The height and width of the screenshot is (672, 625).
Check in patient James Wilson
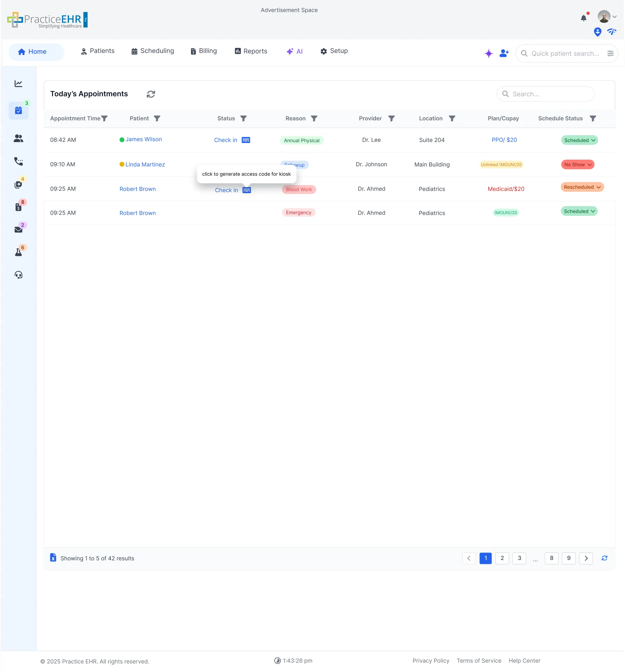(x=226, y=140)
